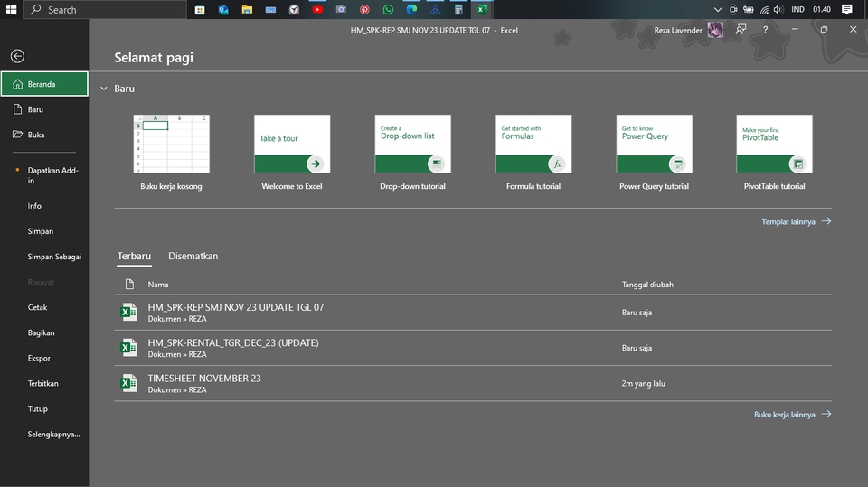The height and width of the screenshot is (487, 868).
Task: Open YouTube from the taskbar
Action: [317, 9]
